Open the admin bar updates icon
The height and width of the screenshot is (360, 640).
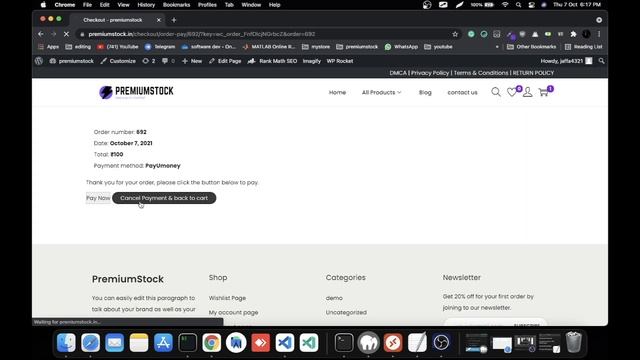[149, 61]
